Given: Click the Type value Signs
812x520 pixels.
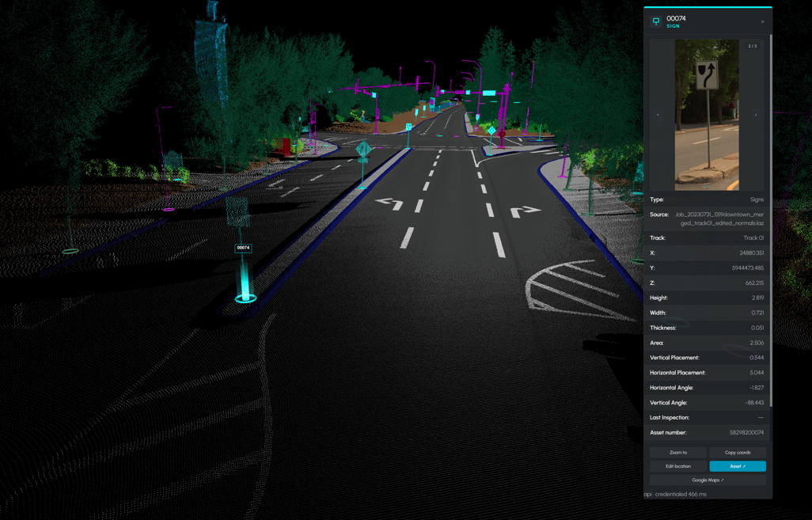Looking at the screenshot, I should pyautogui.click(x=757, y=199).
